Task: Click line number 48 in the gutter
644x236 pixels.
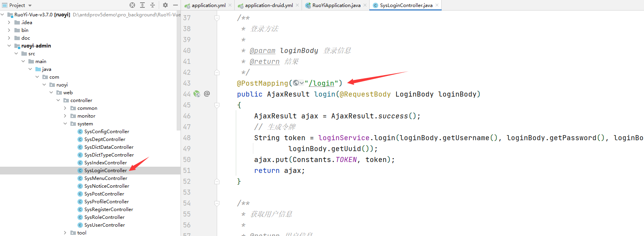Action: [187, 138]
